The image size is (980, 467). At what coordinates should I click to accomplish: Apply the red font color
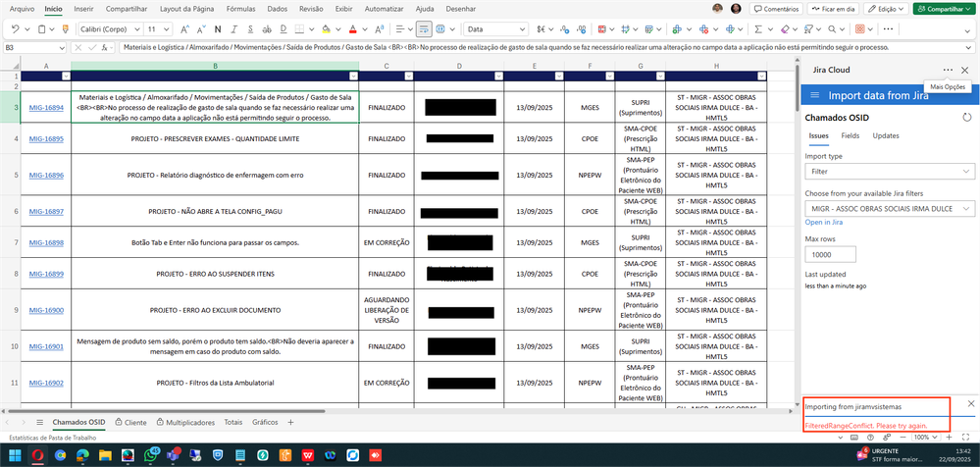pyautogui.click(x=352, y=28)
